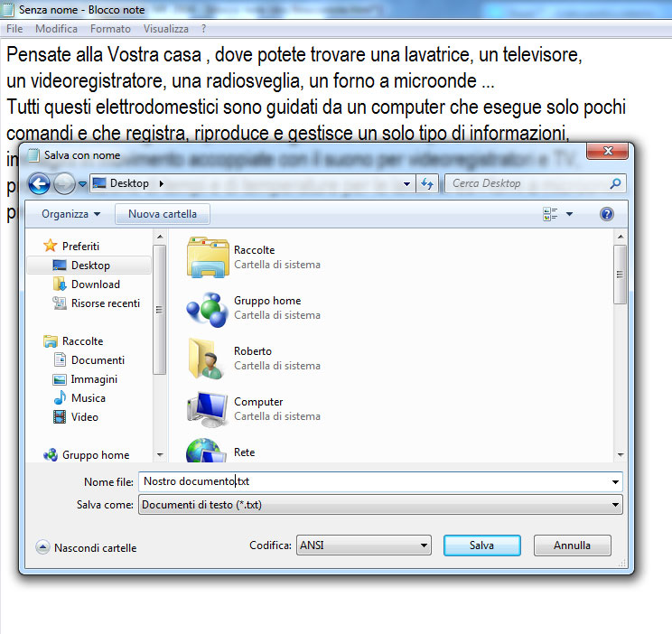Change view with the view options icon
The image size is (672, 634).
point(550,214)
